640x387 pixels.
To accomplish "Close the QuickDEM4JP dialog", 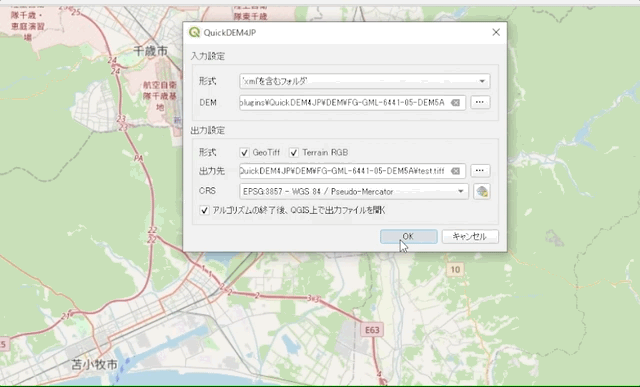I will (496, 32).
